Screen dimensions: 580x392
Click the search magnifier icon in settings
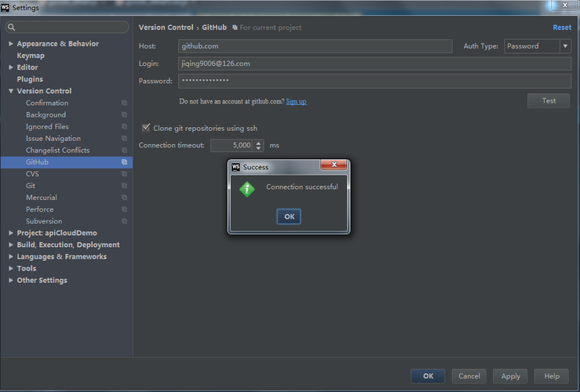coord(12,27)
